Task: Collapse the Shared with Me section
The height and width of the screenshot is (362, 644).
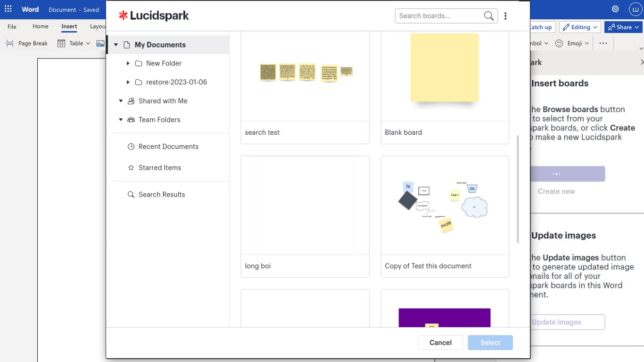Action: pos(121,101)
